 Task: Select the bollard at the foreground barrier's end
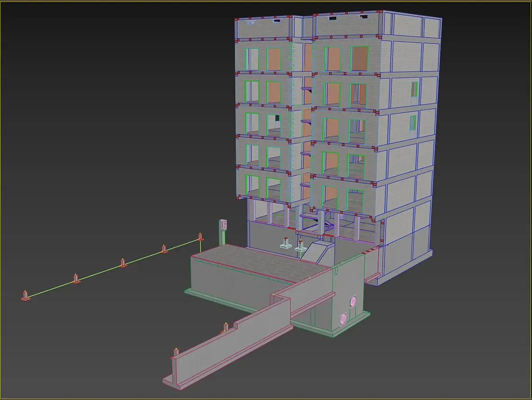(176, 351)
